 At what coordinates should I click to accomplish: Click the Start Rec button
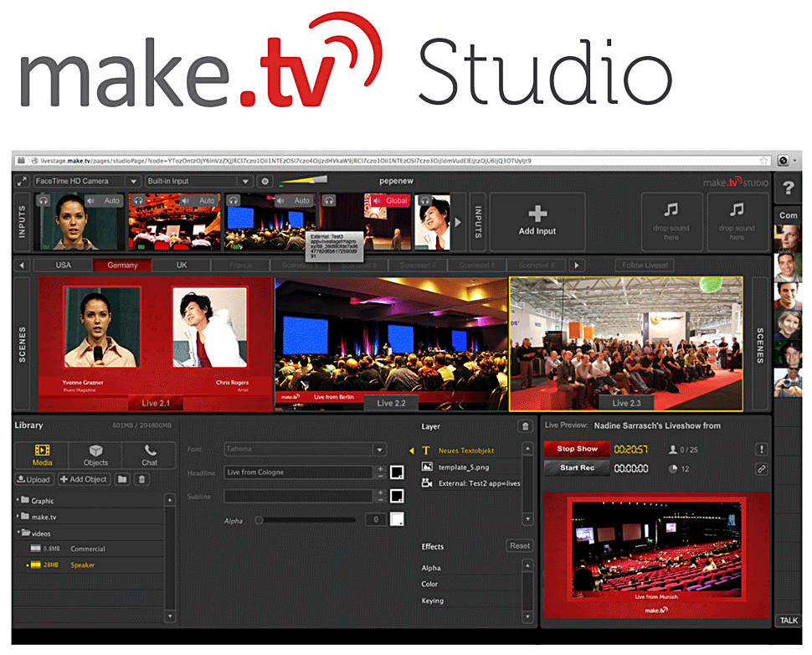[x=577, y=469]
